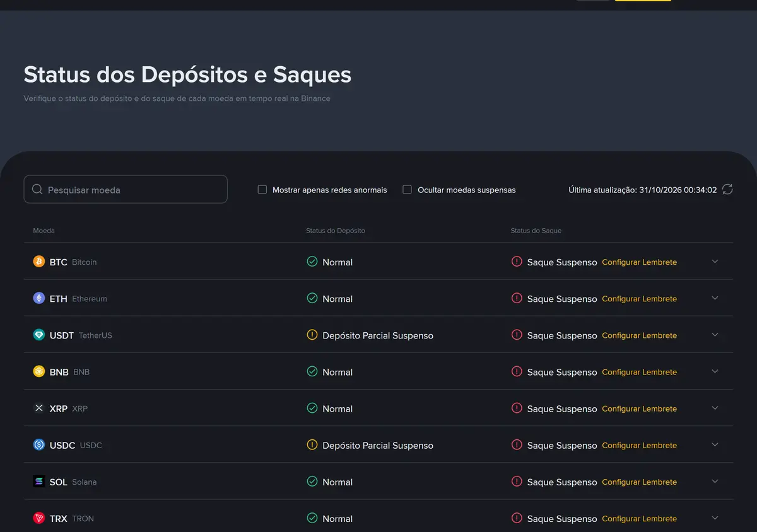This screenshot has height=532, width=757.
Task: Click XRP withdrawal suspended alert icon
Action: pyautogui.click(x=517, y=408)
